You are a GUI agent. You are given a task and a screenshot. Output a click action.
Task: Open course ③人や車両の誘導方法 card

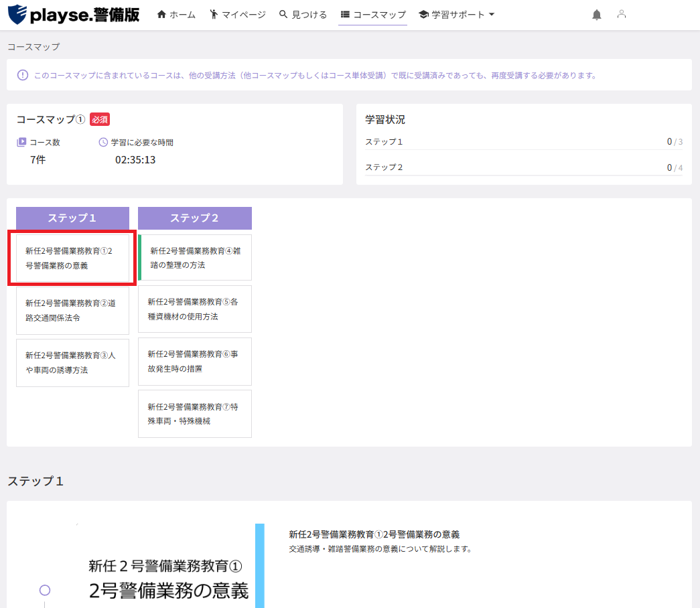(72, 362)
